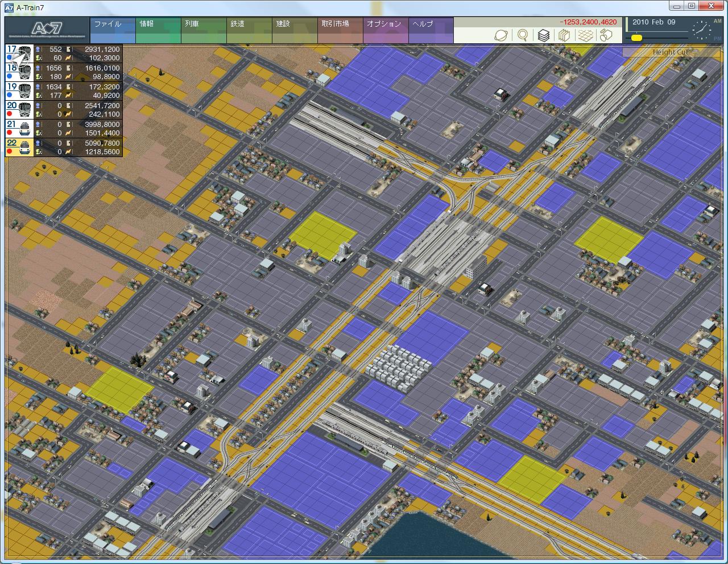Viewport: 728px width, 564px height.
Task: Open the 建設 (Construction) menu
Action: [295, 30]
